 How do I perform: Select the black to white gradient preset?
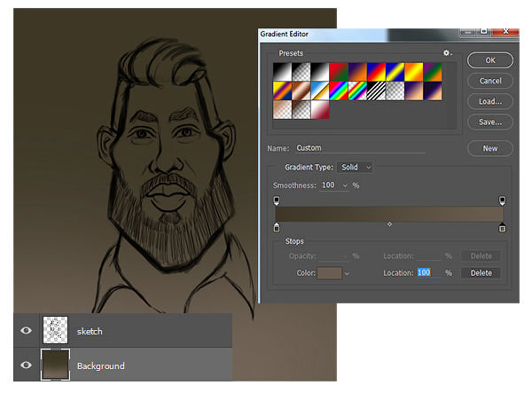coord(320,72)
